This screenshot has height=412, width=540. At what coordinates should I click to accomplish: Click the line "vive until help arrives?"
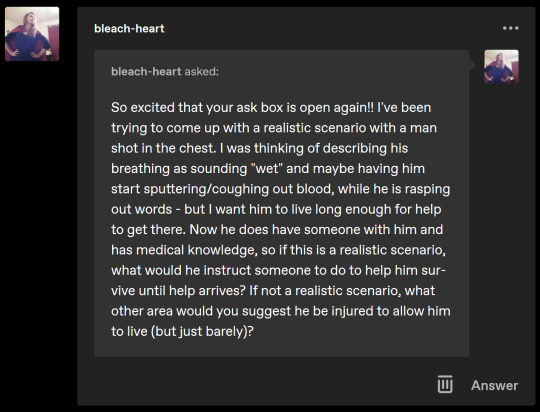tap(273, 290)
